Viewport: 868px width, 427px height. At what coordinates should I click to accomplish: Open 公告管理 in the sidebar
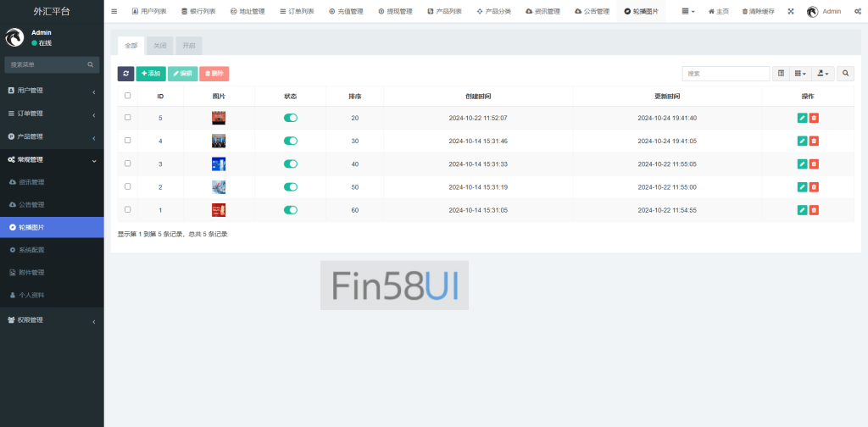pyautogui.click(x=52, y=205)
